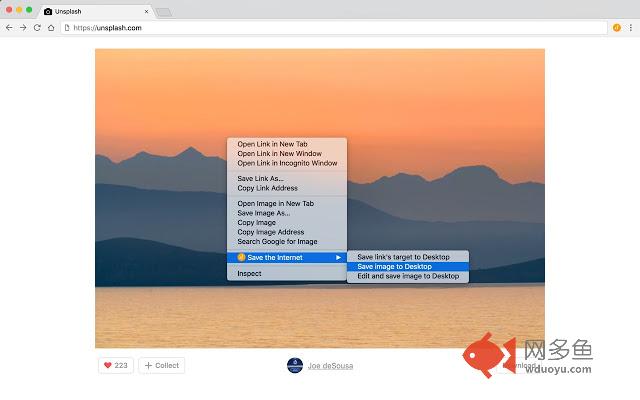
Task: Reload the current page
Action: (x=37, y=28)
